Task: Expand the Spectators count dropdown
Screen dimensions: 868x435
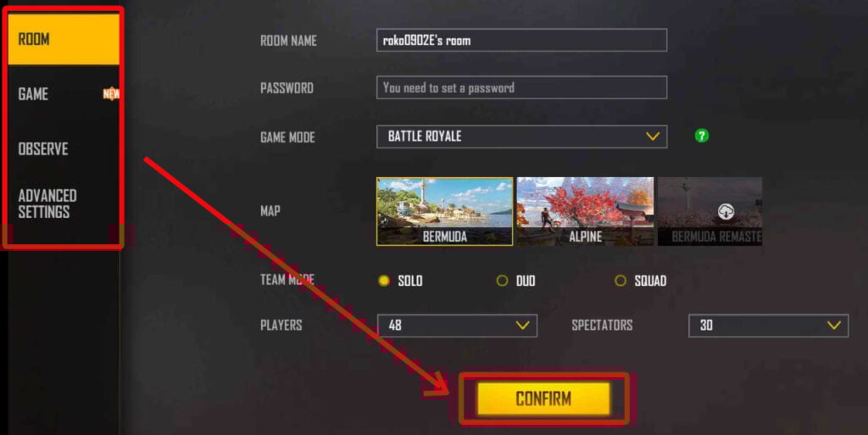Action: click(768, 326)
